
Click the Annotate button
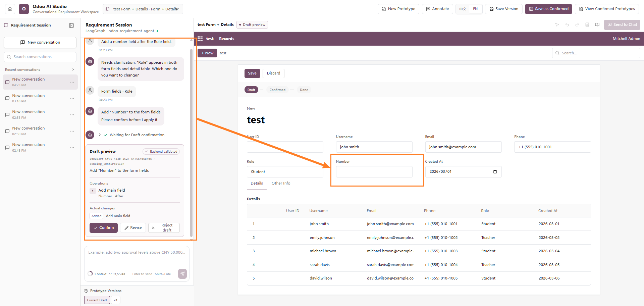(437, 9)
